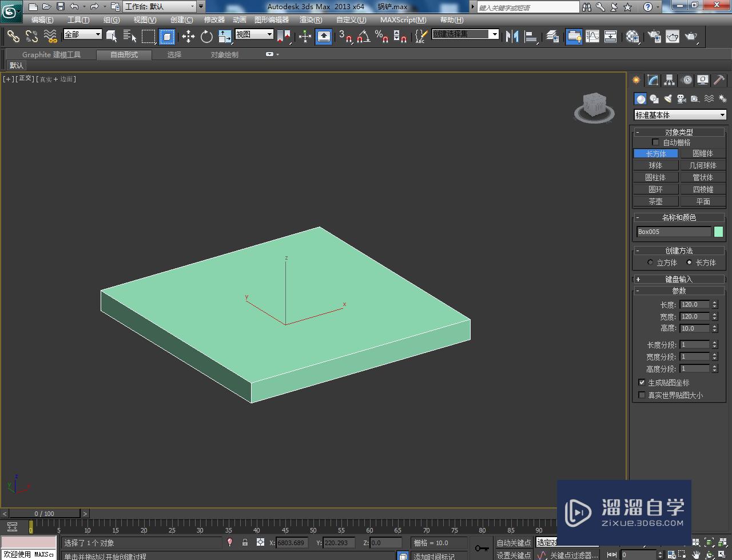The height and width of the screenshot is (560, 732).
Task: Toggle the 3D Snaps icon
Action: pyautogui.click(x=345, y=37)
